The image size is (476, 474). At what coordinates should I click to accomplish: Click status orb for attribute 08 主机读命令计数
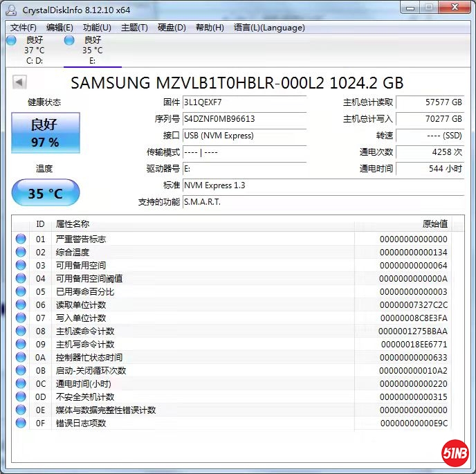(x=21, y=331)
